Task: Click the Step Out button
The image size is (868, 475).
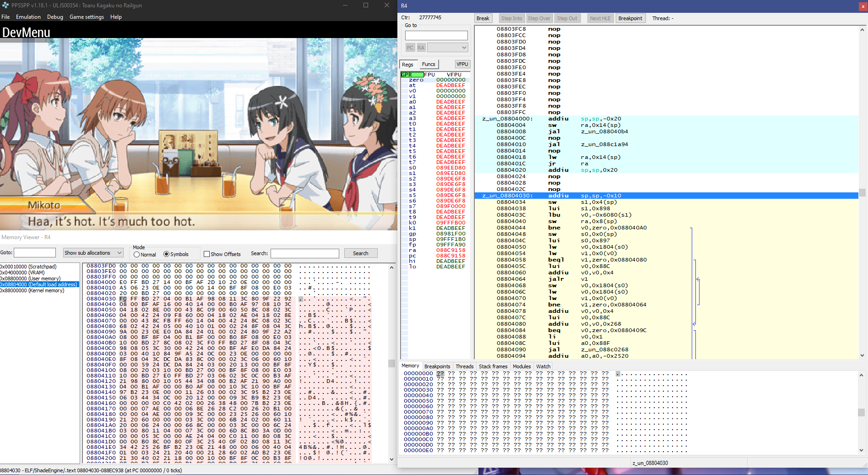Action: click(567, 18)
